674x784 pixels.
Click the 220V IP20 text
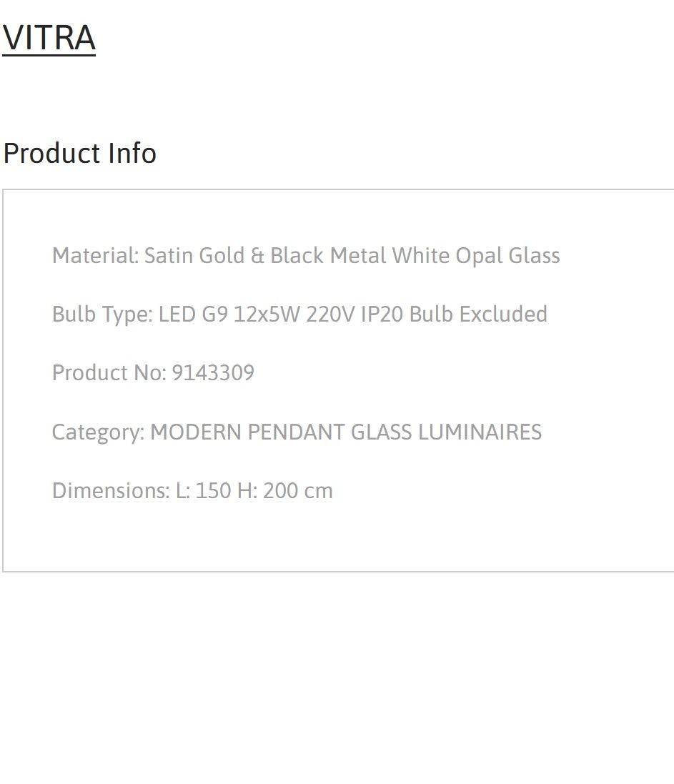355,314
